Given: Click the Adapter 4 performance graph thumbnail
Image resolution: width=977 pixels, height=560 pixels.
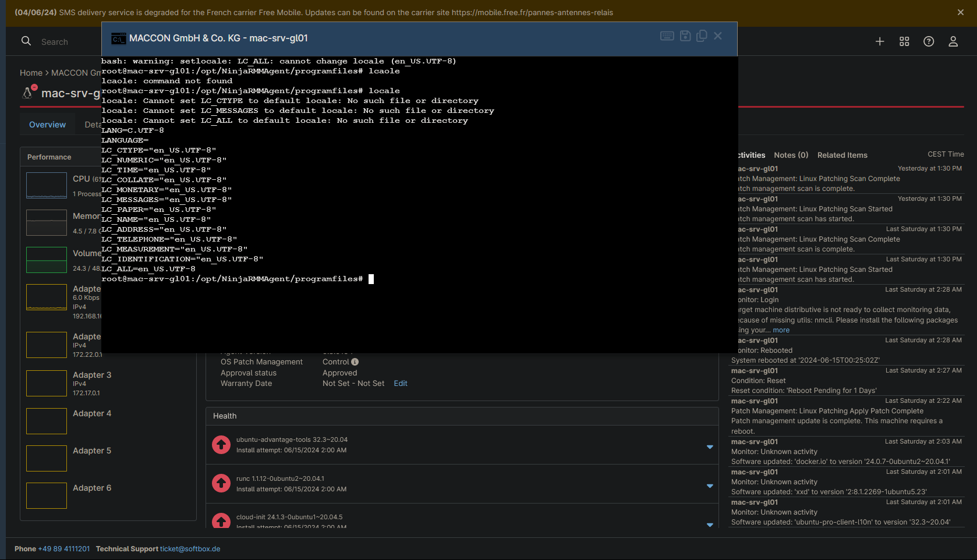Looking at the screenshot, I should pos(47,421).
